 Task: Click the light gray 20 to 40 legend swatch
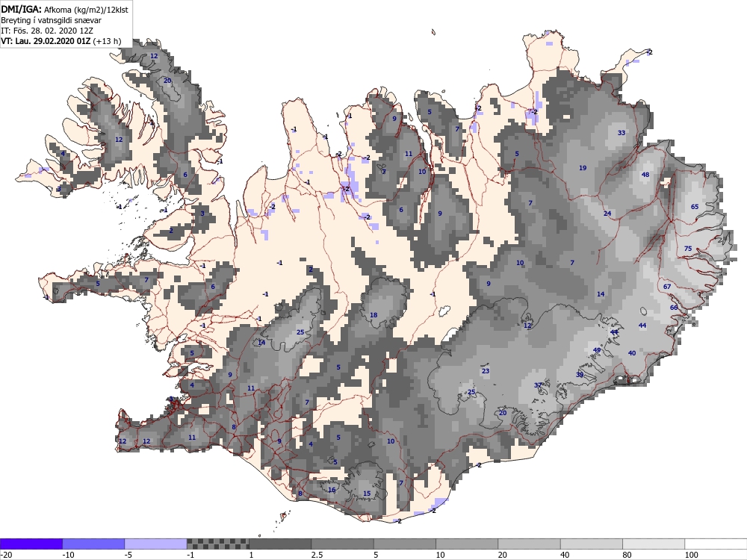(530, 544)
